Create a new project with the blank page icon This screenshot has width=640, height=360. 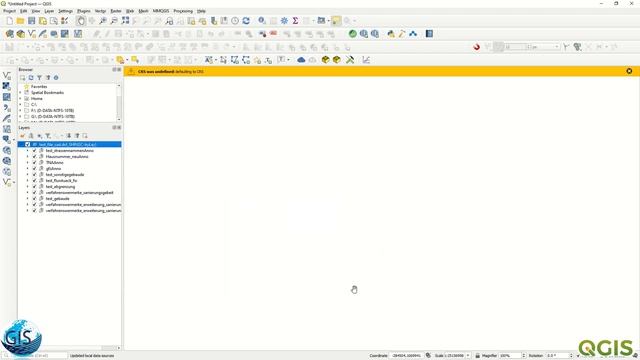(x=9, y=21)
